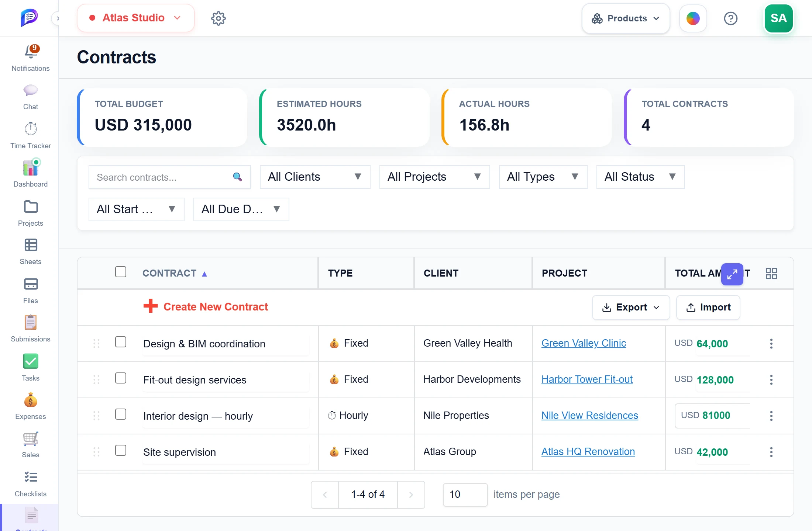This screenshot has width=812, height=531.
Task: Open the Time Tracker stopwatch icon
Action: (x=31, y=129)
